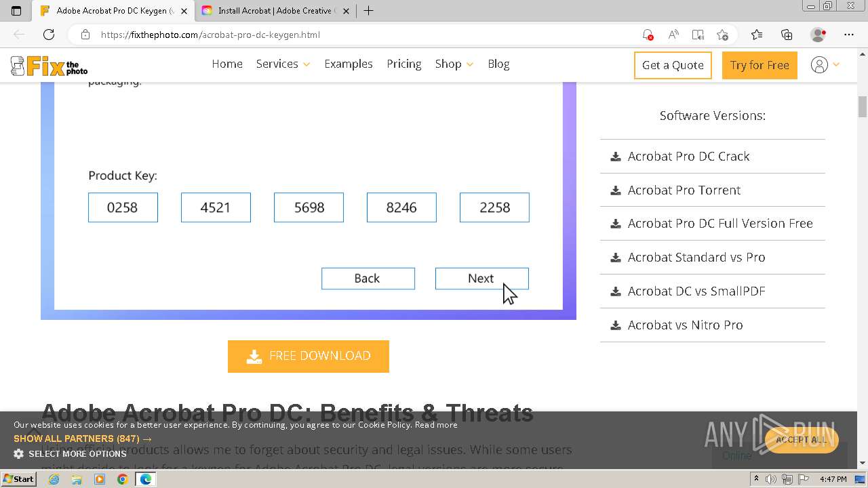The image size is (868, 488).
Task: Click the browser back arrow
Action: (x=19, y=35)
